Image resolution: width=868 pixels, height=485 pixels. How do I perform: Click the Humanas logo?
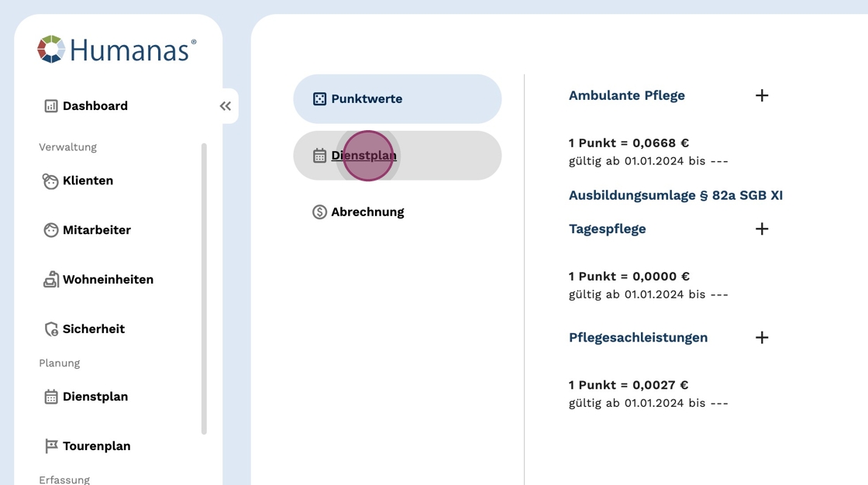point(117,50)
